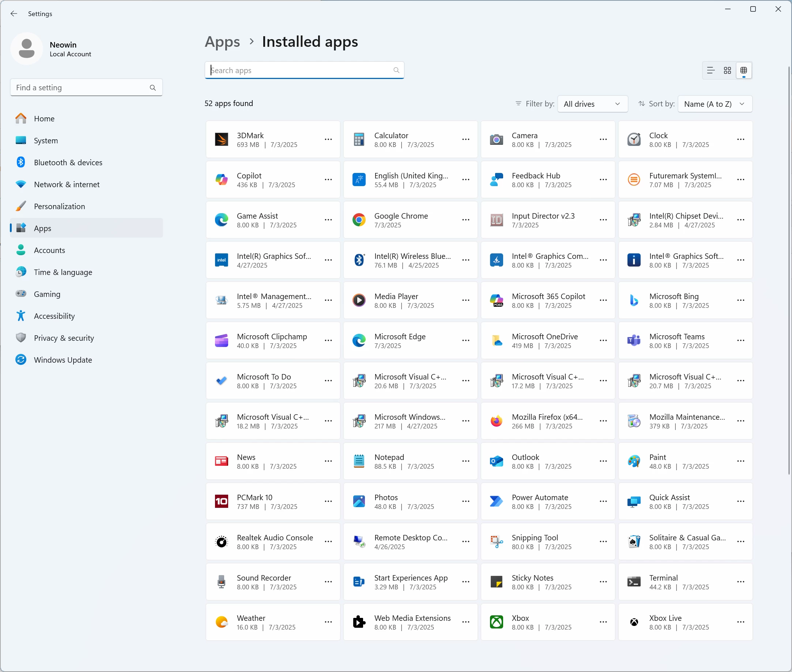Click the Camera app icon

click(497, 140)
